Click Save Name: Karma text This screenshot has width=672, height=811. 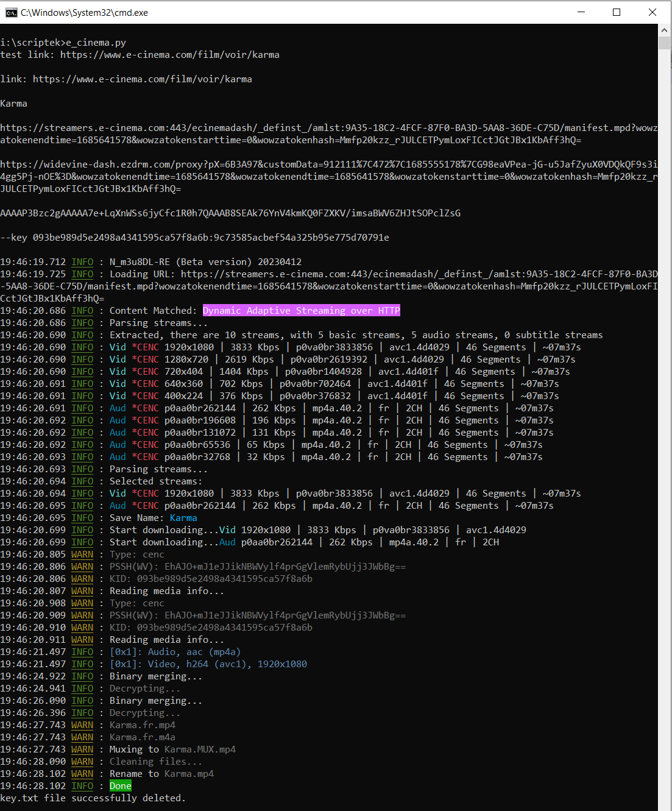click(154, 518)
